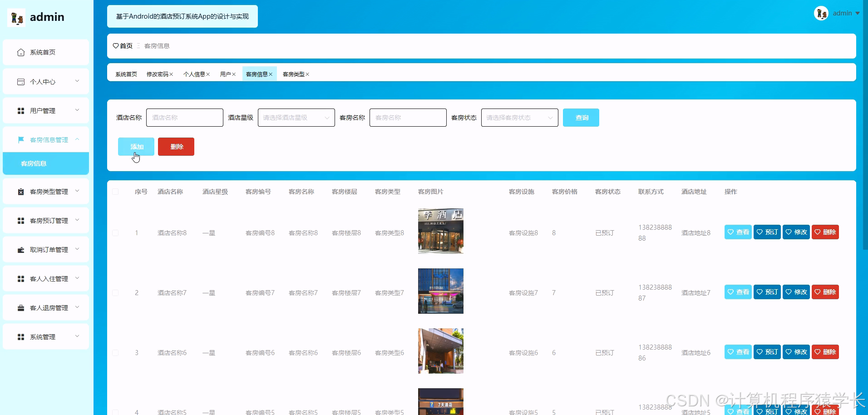Viewport: 868px width, 415px height.
Task: Click the card icon beside 个人中心
Action: coord(21,82)
